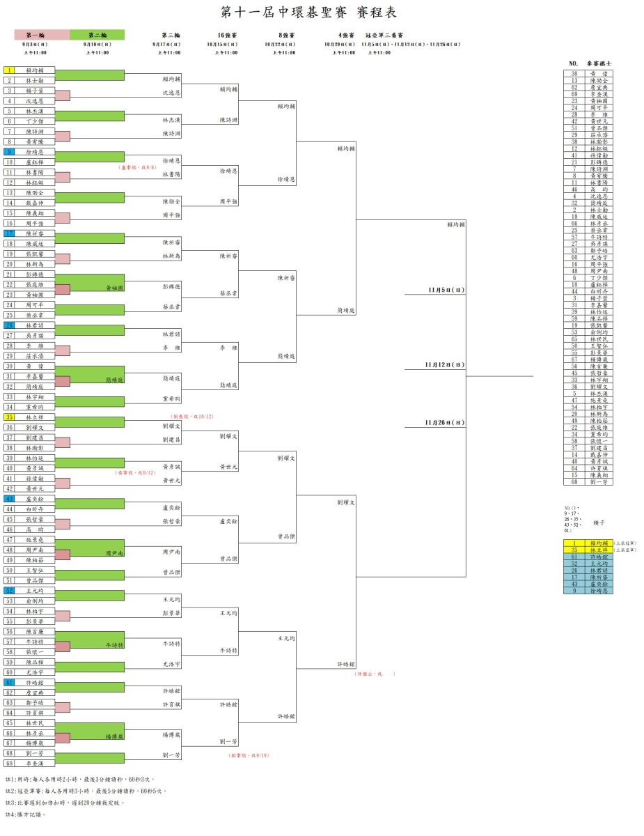Viewport: 644px width, 836px height.
Task: Click the 冠亞軍三番賽 header
Action: [x=384, y=35]
